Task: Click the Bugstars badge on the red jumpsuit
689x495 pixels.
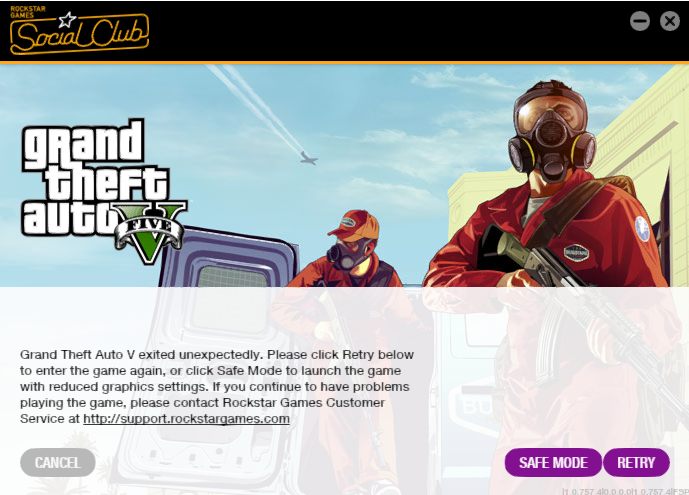Action: tap(576, 253)
